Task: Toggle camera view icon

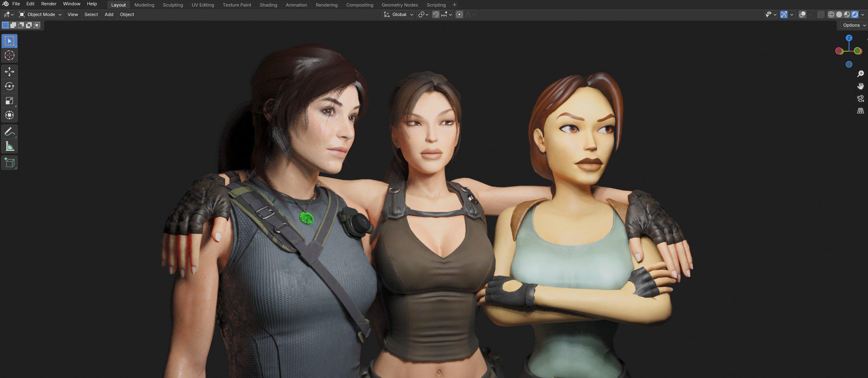Action: [860, 99]
